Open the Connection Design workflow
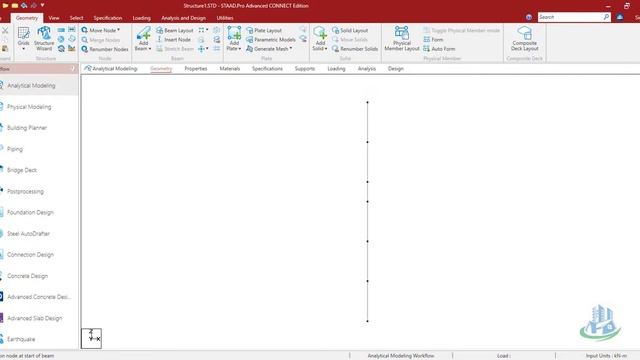 [x=39, y=255]
